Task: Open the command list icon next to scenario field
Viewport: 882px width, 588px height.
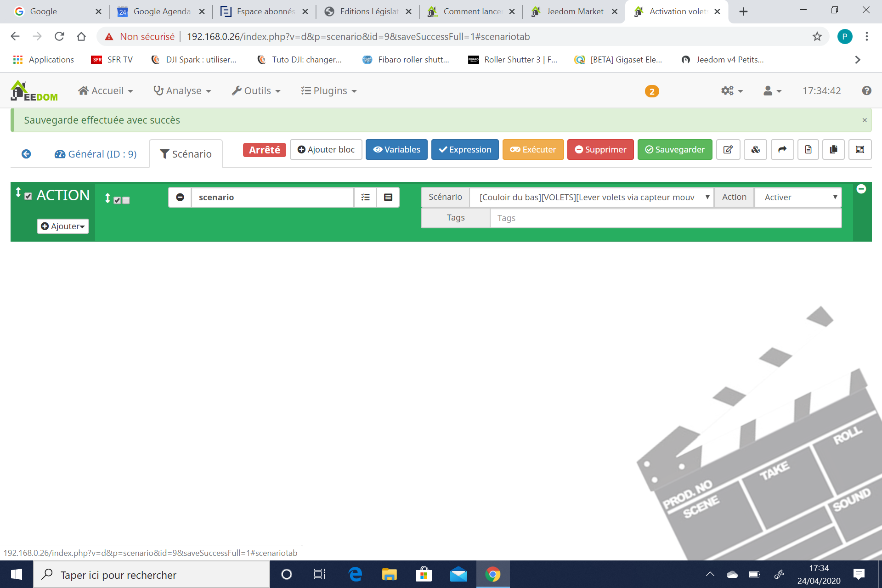Action: [x=366, y=197]
